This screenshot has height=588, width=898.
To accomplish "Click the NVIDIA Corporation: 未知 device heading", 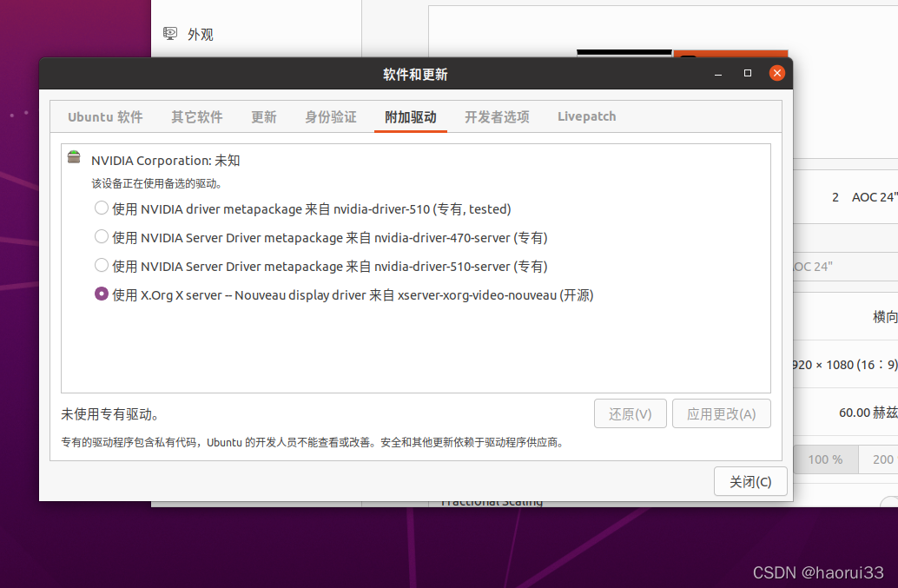I will point(166,161).
